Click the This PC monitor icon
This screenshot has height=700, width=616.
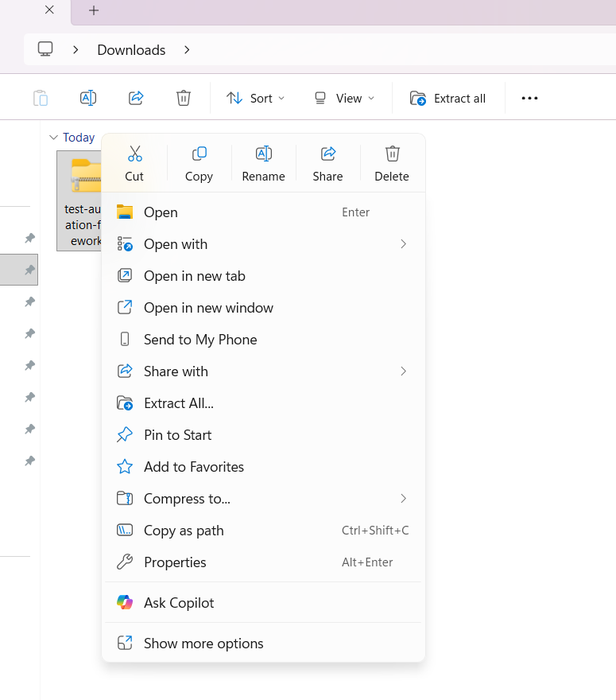[45, 49]
